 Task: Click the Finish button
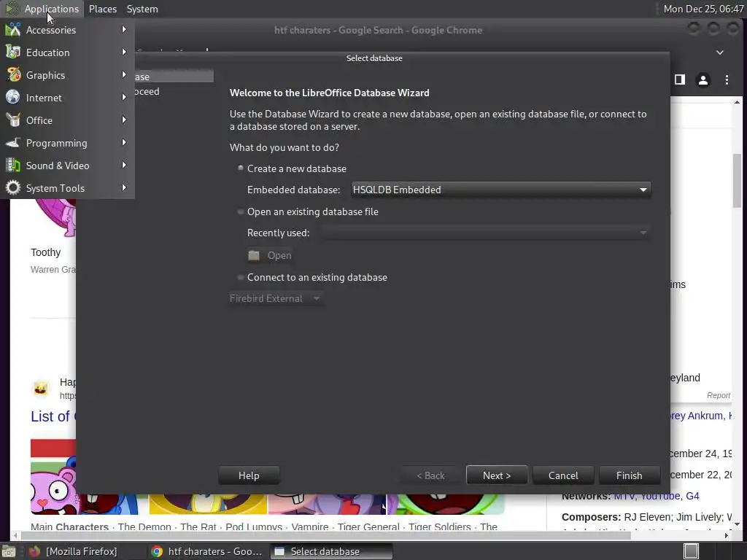(x=629, y=475)
